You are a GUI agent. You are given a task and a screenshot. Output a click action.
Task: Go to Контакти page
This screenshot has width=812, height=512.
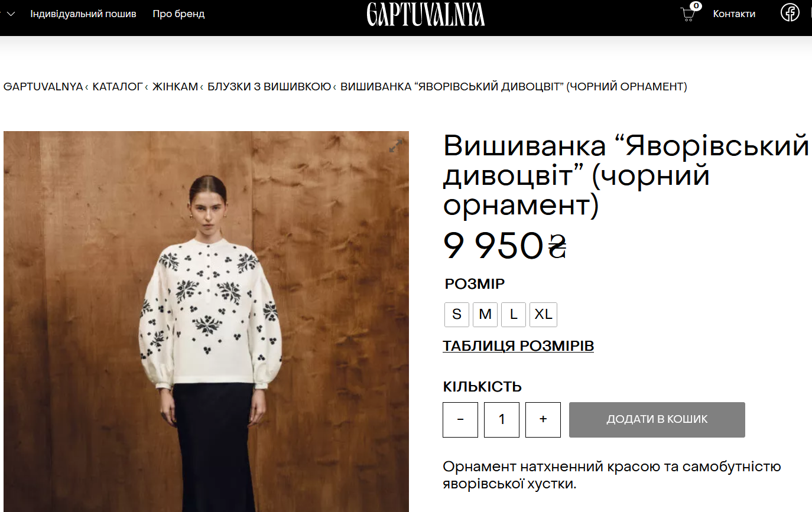(x=734, y=14)
